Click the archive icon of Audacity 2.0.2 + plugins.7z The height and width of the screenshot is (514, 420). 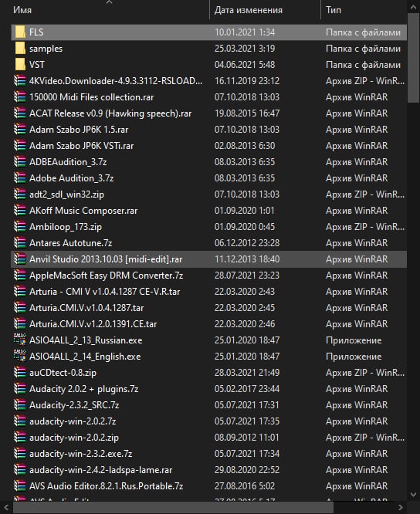coord(19,389)
